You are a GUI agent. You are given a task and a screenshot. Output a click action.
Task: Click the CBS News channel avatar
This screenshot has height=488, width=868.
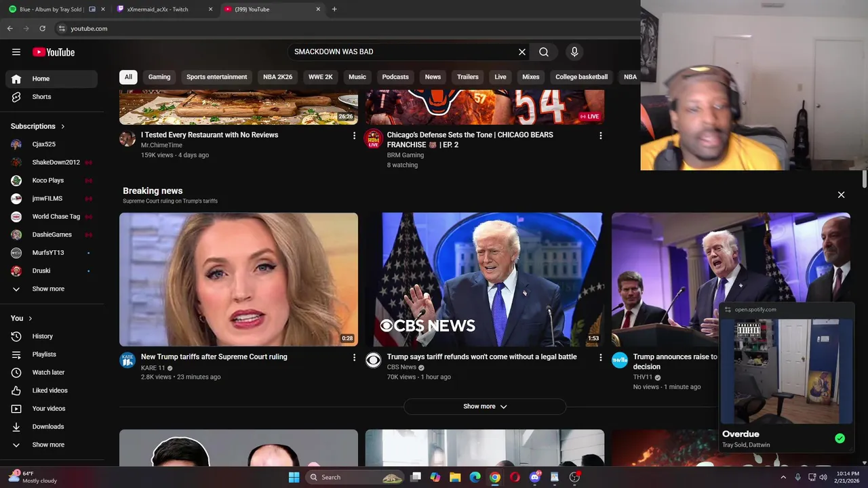(x=374, y=360)
